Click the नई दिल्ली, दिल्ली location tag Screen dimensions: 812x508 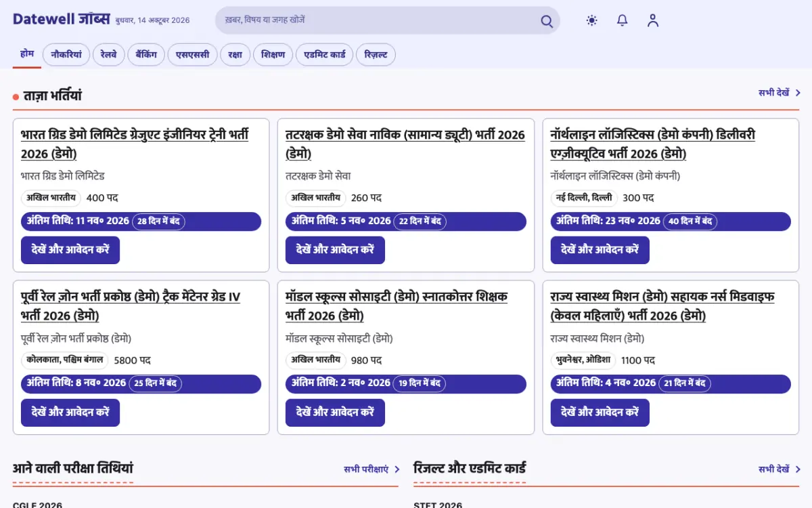pyautogui.click(x=584, y=198)
